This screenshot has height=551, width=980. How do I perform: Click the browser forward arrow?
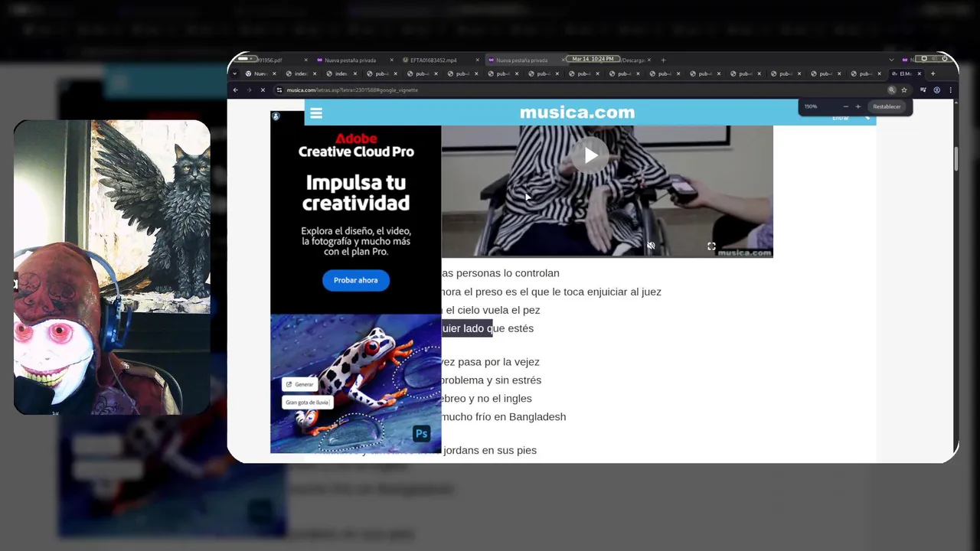[x=249, y=90]
